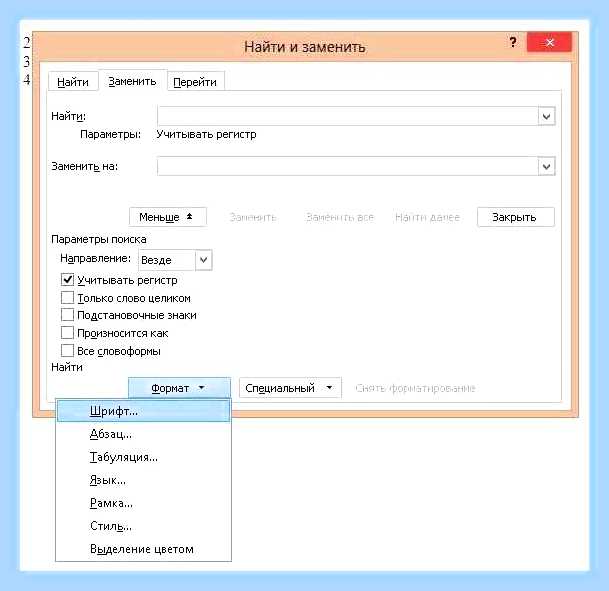Click the help question mark icon
The height and width of the screenshot is (591, 609).
click(513, 42)
